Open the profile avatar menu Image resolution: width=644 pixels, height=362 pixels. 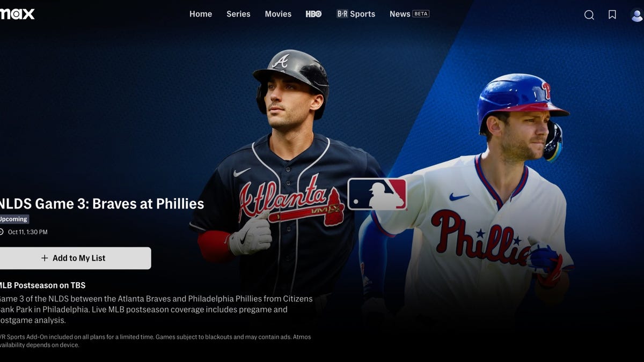[x=637, y=14]
